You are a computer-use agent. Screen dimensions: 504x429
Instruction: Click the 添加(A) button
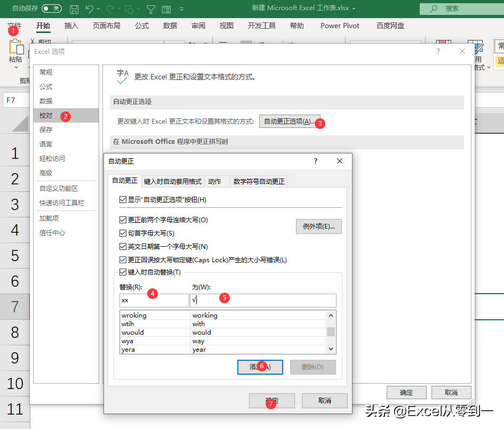pyautogui.click(x=260, y=367)
